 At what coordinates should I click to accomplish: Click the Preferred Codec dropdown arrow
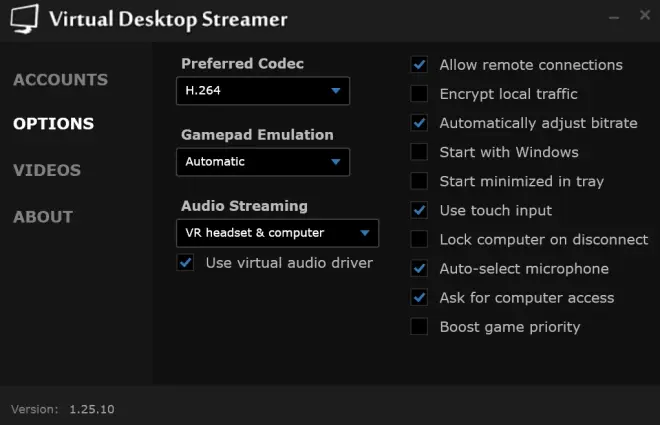(335, 90)
